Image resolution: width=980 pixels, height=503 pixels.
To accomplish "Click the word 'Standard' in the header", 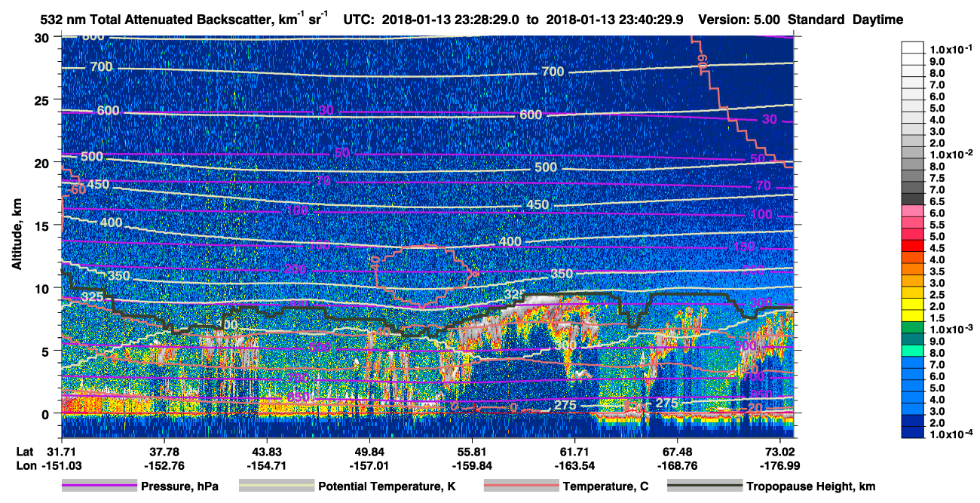I will [816, 20].
